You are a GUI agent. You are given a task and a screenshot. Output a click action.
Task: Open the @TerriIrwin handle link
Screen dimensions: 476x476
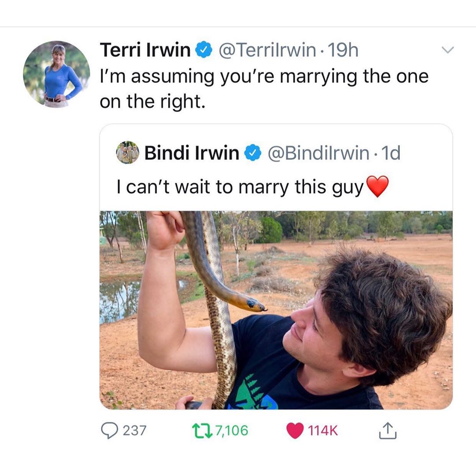coord(267,50)
